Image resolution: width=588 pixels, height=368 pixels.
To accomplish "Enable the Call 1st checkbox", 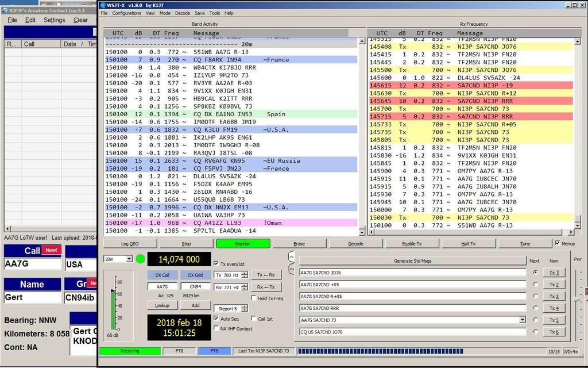I will tap(253, 319).
